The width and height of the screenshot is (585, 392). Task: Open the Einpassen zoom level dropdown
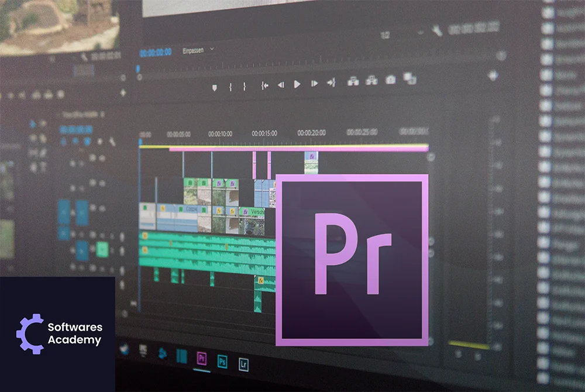[x=198, y=50]
